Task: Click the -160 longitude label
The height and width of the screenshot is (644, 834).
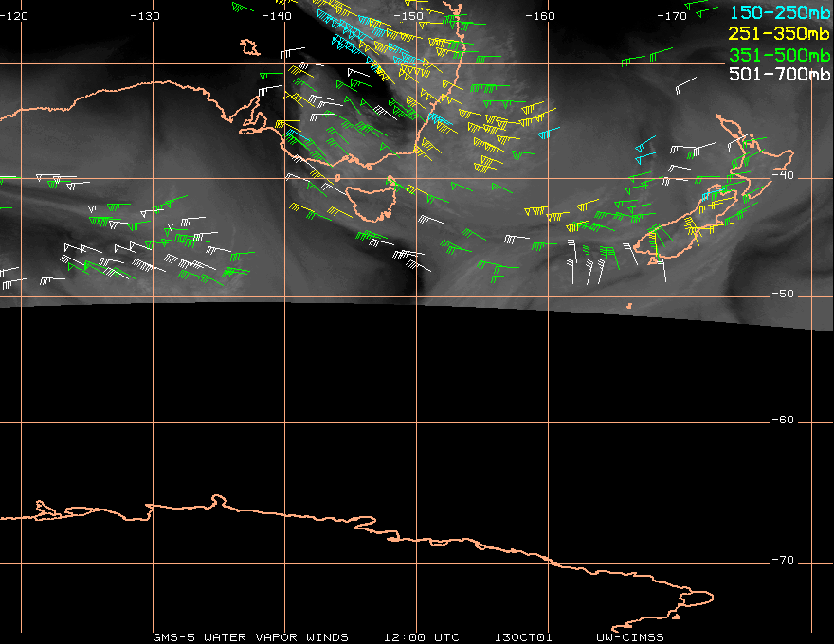Action: coord(540,16)
